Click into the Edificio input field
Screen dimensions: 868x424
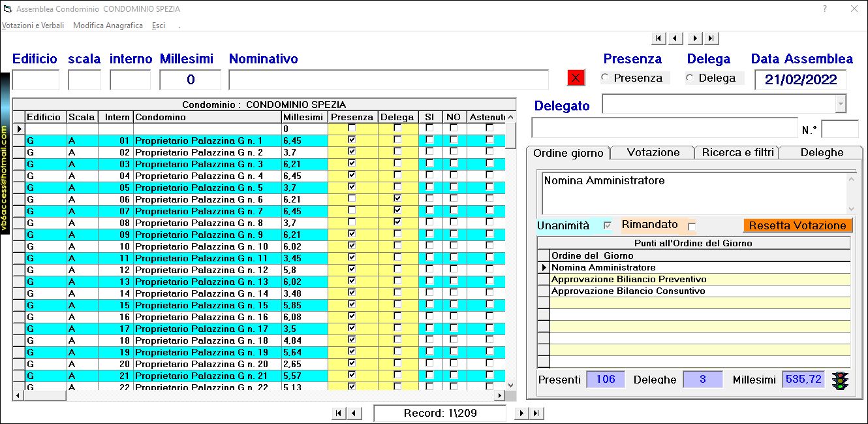36,80
